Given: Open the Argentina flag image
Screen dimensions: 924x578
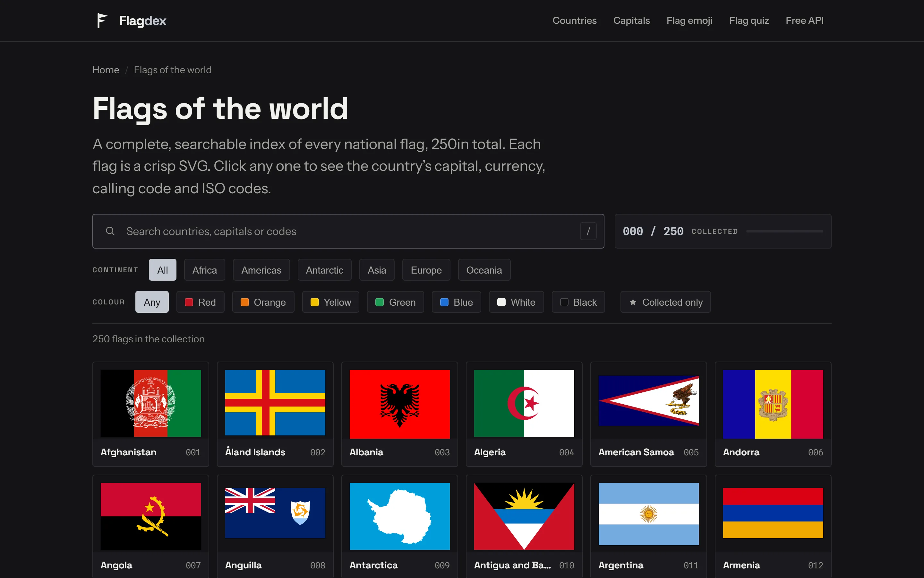Looking at the screenshot, I should click(648, 514).
